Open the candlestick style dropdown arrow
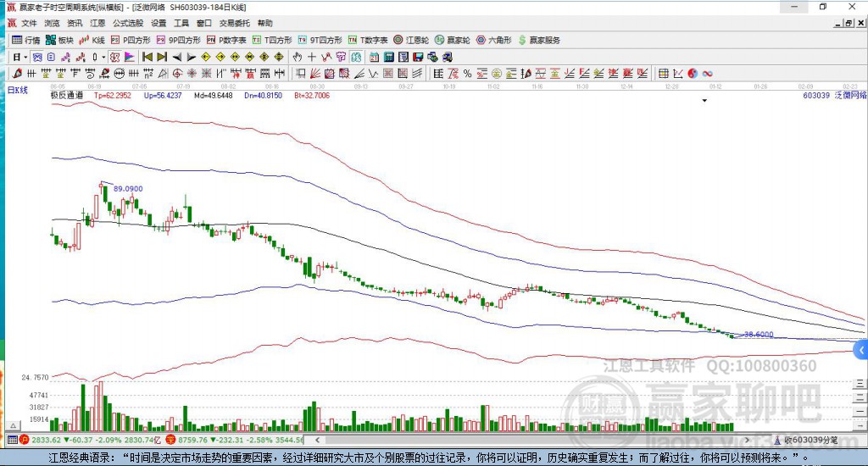The height and width of the screenshot is (466, 868). [x=104, y=57]
